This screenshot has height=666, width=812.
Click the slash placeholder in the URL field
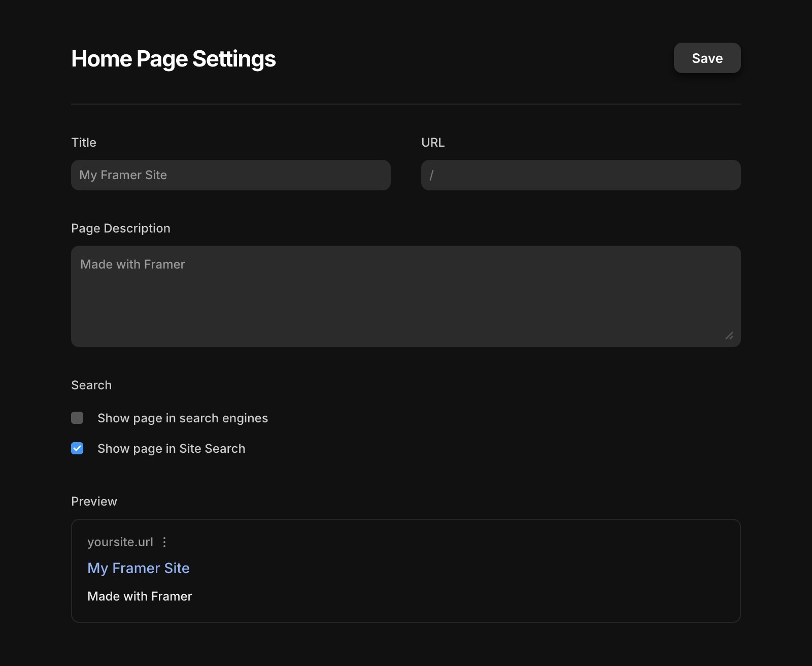[x=432, y=175]
